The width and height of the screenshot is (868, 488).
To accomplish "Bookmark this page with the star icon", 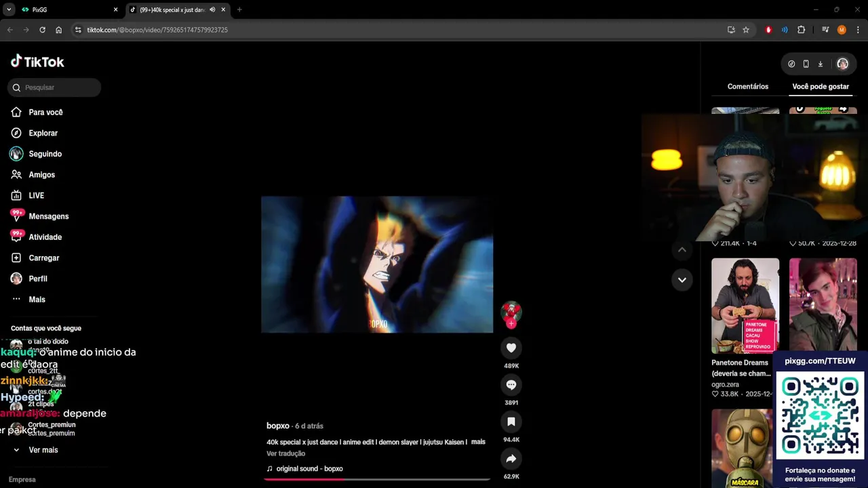I will click(746, 30).
